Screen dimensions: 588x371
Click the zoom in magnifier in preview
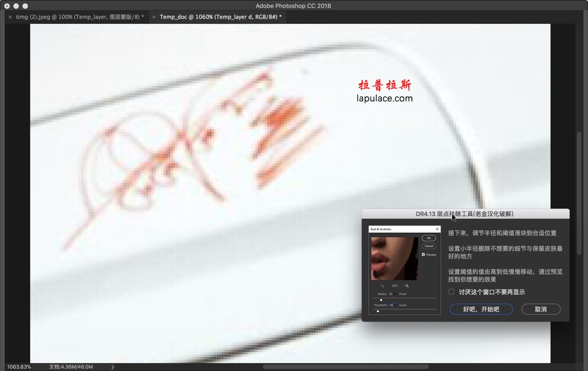tap(407, 286)
